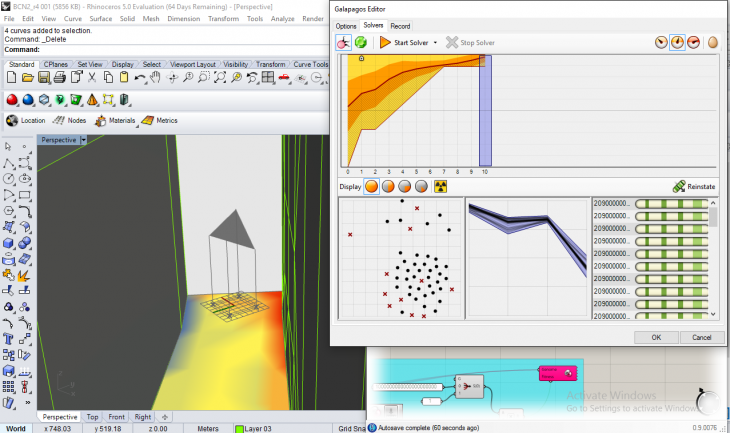Switch to the Record tab
This screenshot has height=433, width=730.
(x=400, y=25)
